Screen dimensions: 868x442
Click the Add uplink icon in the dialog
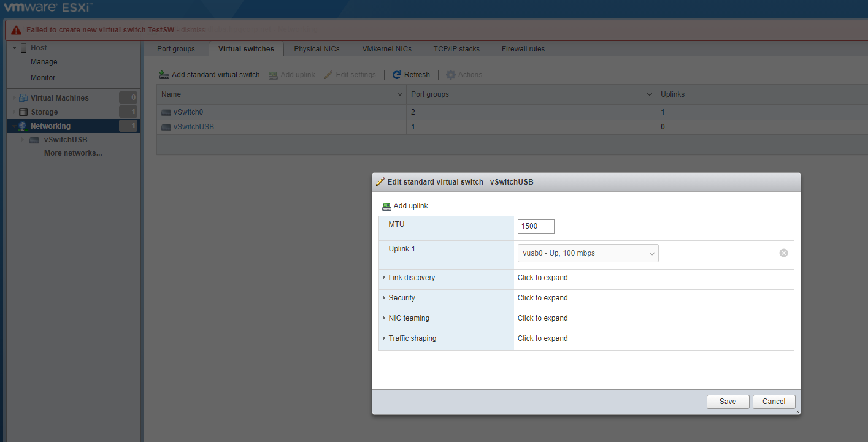(386, 206)
